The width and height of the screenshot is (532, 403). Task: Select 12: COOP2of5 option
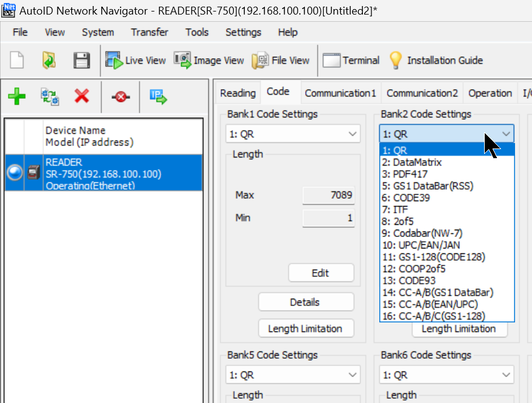pos(447,269)
